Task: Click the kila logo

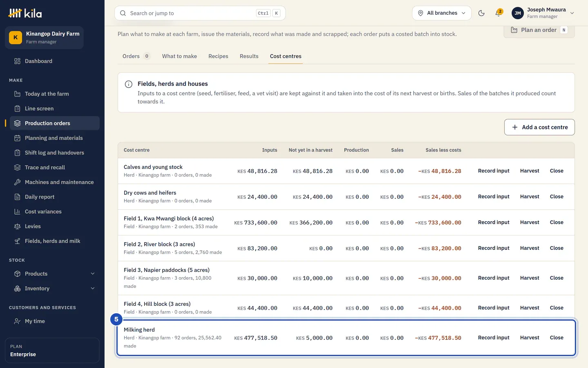Action: [25, 13]
